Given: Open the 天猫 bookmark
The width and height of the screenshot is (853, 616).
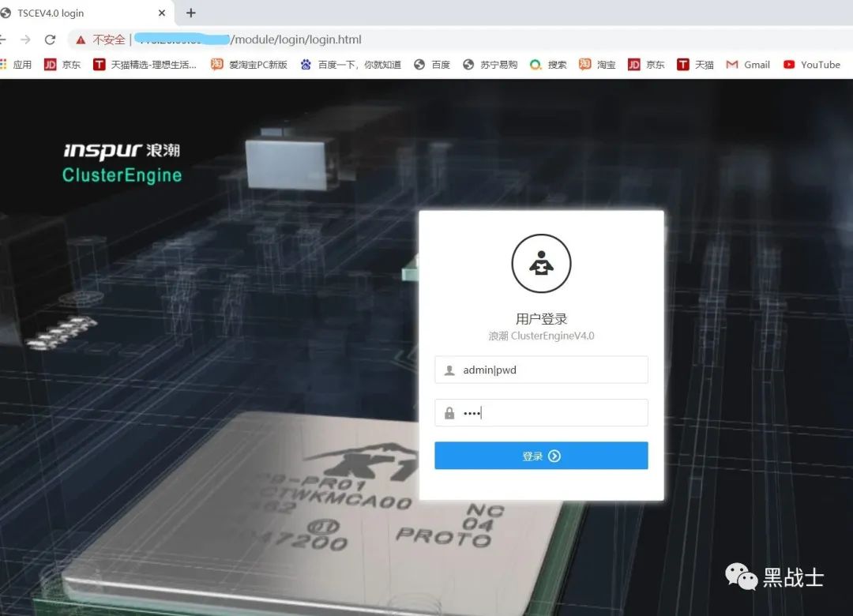Looking at the screenshot, I should [x=695, y=65].
